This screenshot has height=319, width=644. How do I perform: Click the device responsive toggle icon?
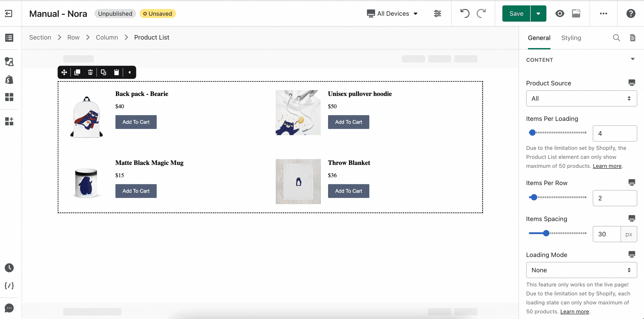tap(392, 13)
